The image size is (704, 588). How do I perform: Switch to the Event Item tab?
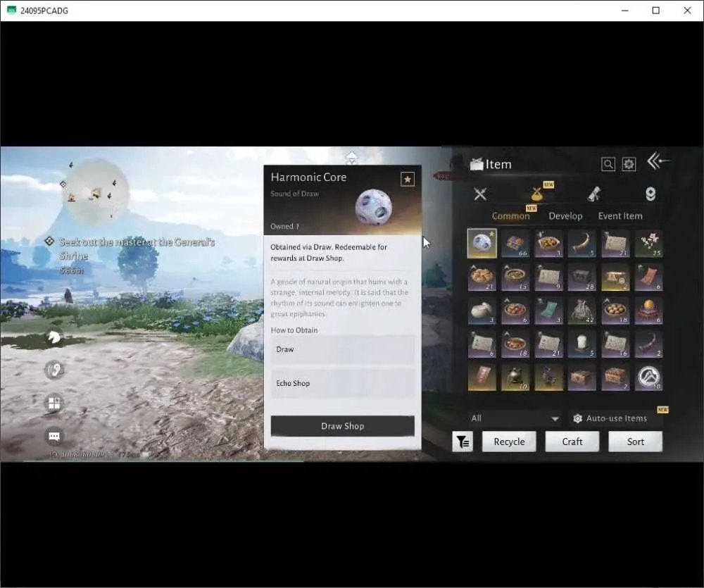620,216
